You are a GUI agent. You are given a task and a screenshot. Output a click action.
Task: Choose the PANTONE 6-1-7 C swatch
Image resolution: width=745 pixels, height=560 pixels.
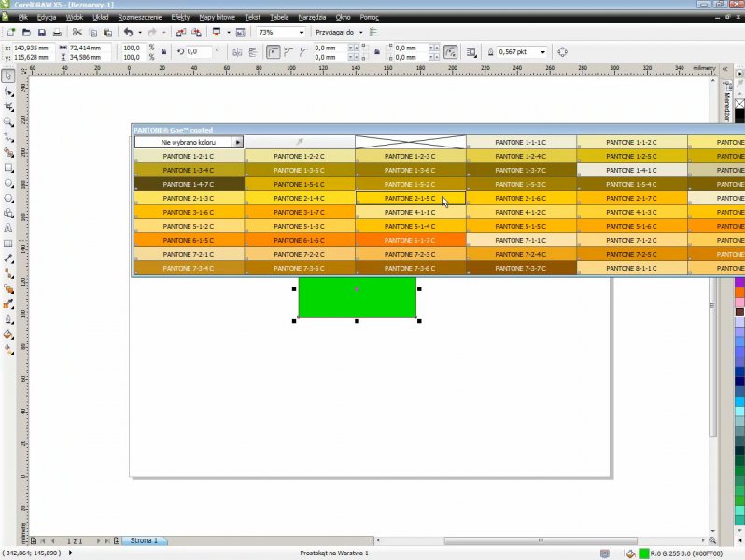coord(411,241)
